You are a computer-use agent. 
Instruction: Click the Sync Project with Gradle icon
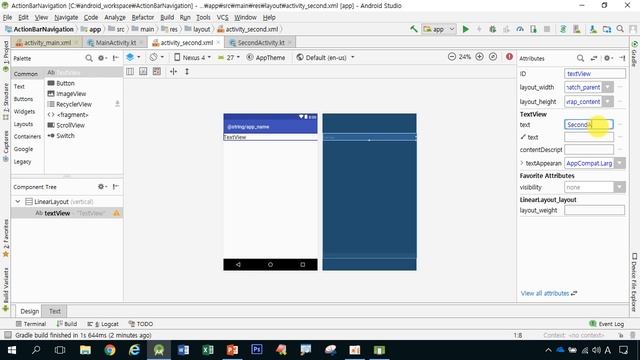[563, 29]
